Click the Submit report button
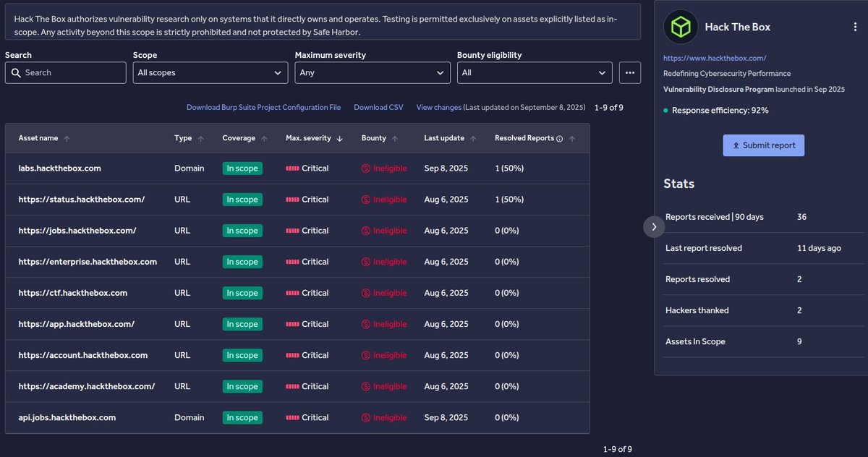 pos(763,145)
